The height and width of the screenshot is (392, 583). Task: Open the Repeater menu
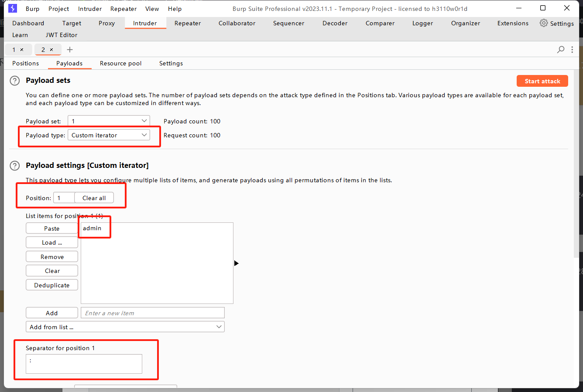pos(123,9)
